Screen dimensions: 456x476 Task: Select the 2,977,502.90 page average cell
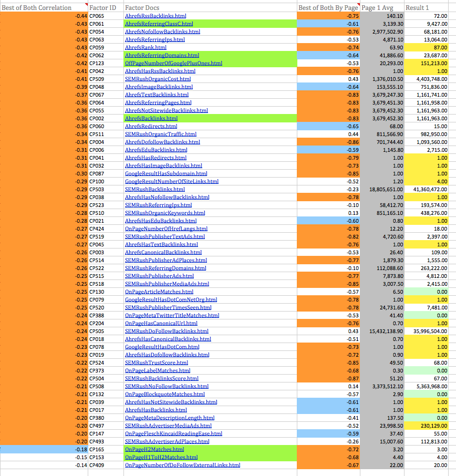click(x=382, y=32)
